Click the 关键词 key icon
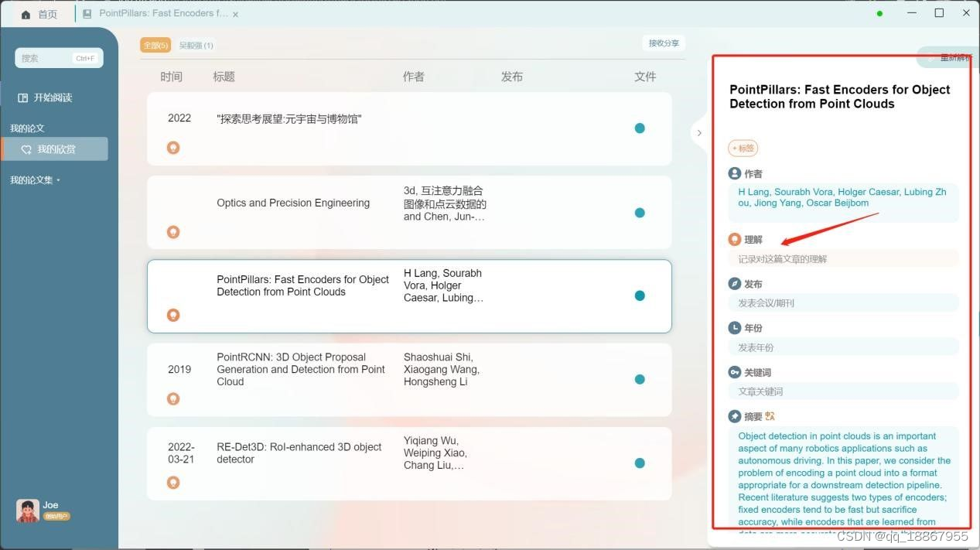The image size is (980, 550). click(x=735, y=372)
